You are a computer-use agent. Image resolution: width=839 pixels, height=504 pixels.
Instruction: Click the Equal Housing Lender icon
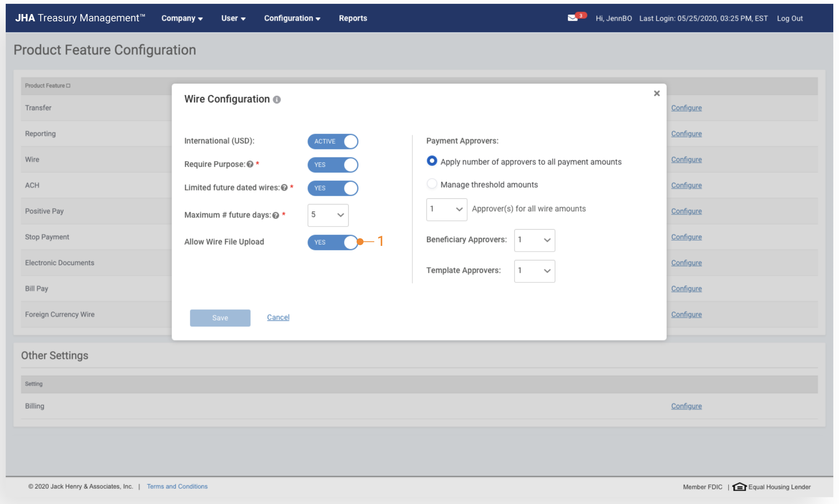click(x=739, y=487)
